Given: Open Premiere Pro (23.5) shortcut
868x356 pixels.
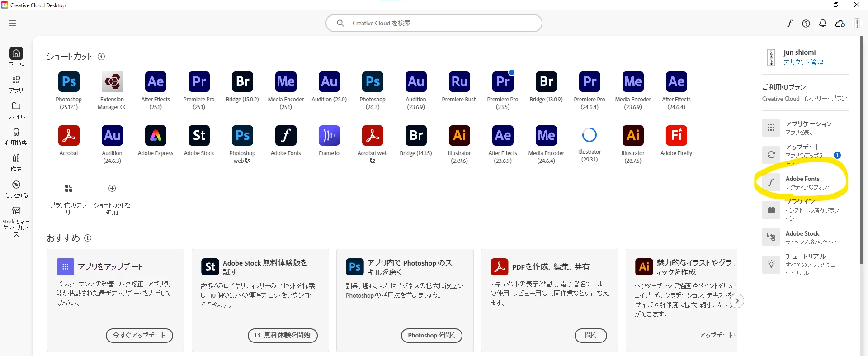Looking at the screenshot, I should pyautogui.click(x=503, y=82).
